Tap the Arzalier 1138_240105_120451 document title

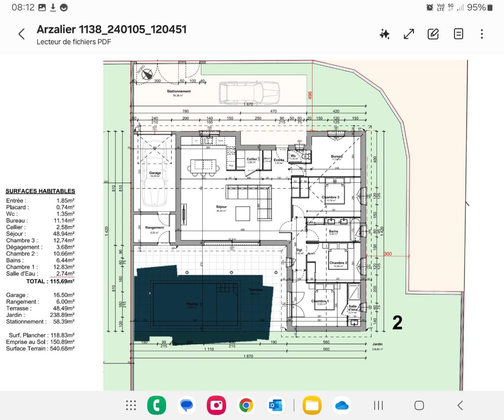112,29
